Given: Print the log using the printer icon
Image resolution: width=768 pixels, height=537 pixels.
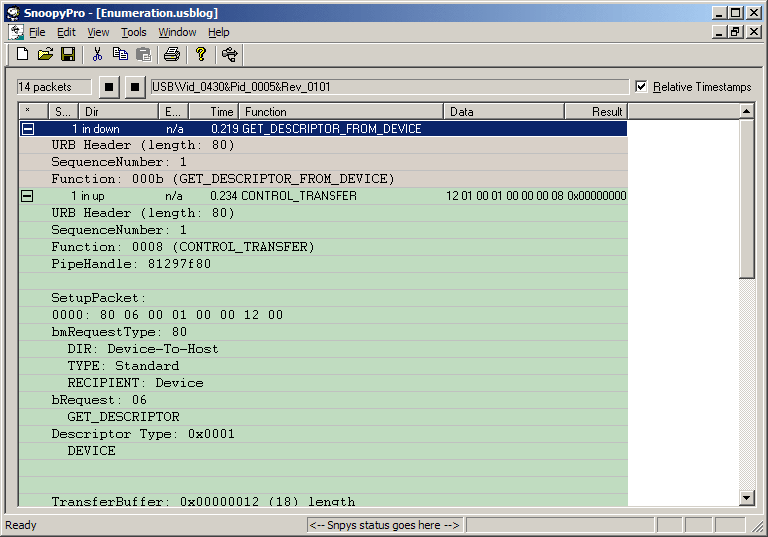Looking at the screenshot, I should click(172, 54).
